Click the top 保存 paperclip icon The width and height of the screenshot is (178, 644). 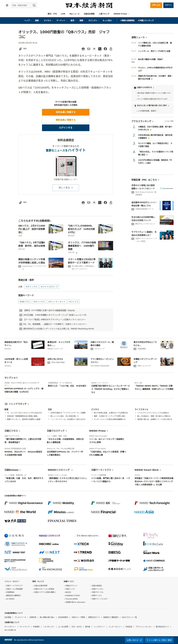point(21,49)
